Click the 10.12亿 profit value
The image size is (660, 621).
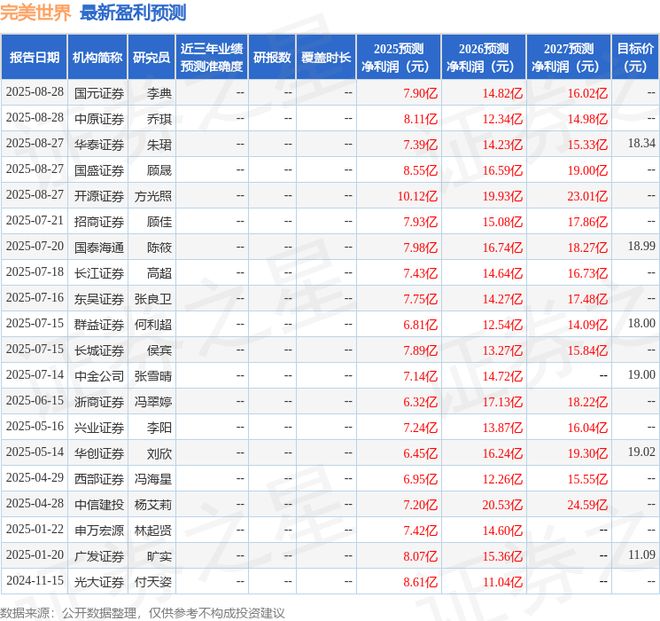(x=418, y=196)
